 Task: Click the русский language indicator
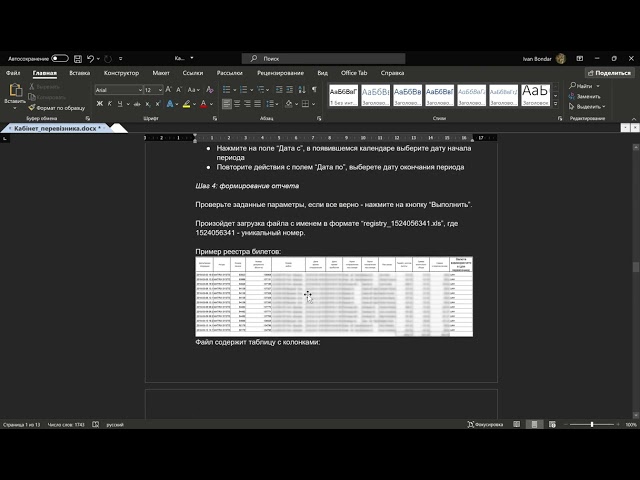115,424
